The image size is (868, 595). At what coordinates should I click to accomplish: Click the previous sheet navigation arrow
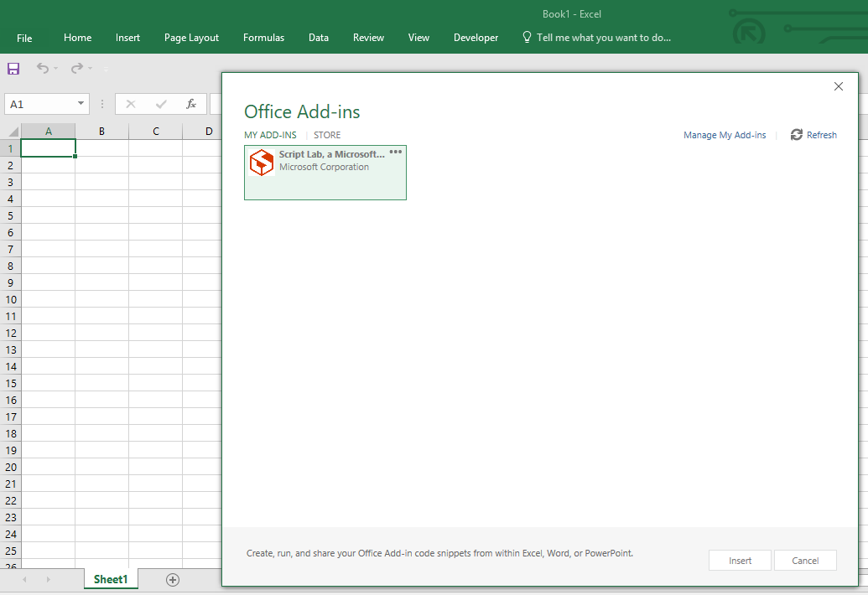[24, 579]
